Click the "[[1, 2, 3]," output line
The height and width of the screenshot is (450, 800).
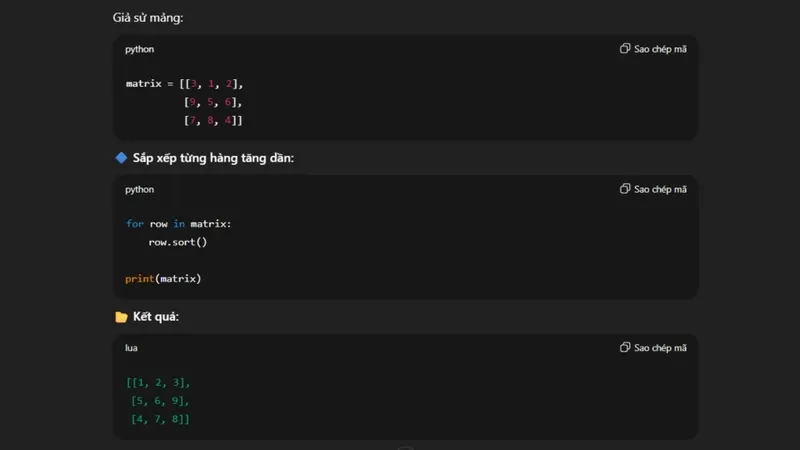point(158,383)
